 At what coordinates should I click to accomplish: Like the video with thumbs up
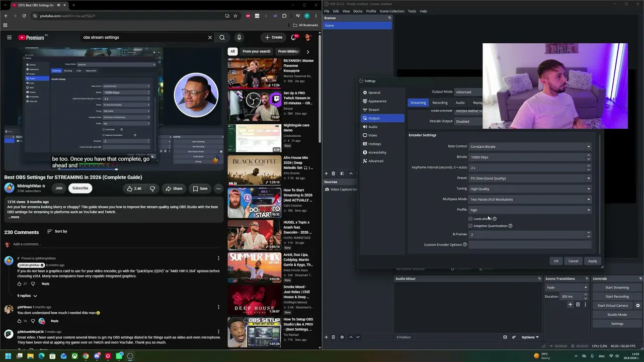tap(134, 189)
